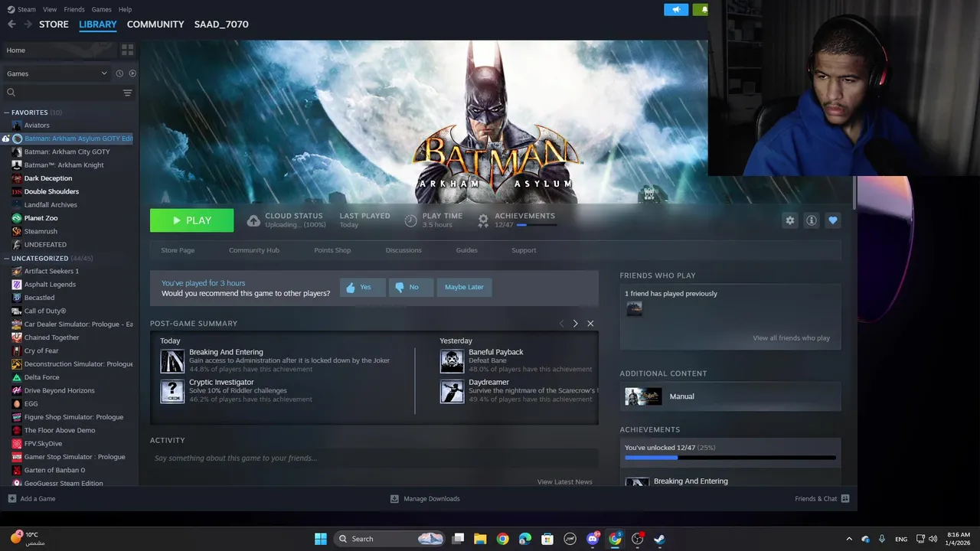The width and height of the screenshot is (980, 551).
Task: Filter ready-to-play games icon
Action: tap(132, 73)
